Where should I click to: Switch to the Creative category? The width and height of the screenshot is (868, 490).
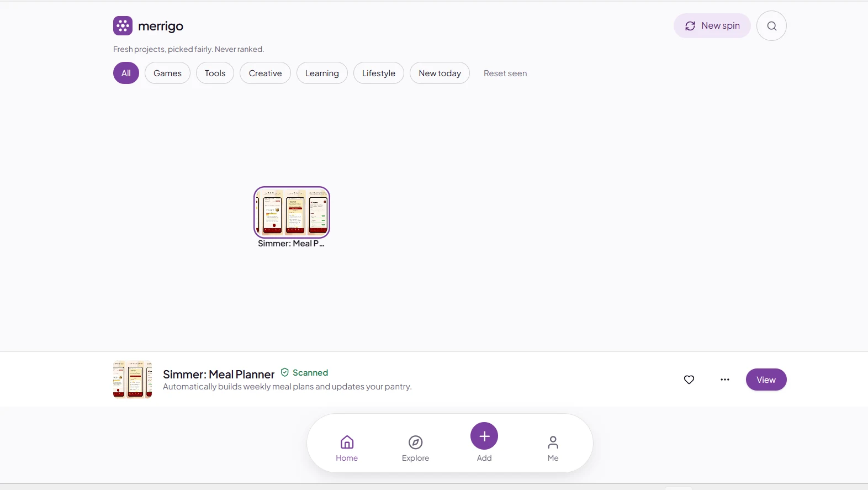pos(265,73)
